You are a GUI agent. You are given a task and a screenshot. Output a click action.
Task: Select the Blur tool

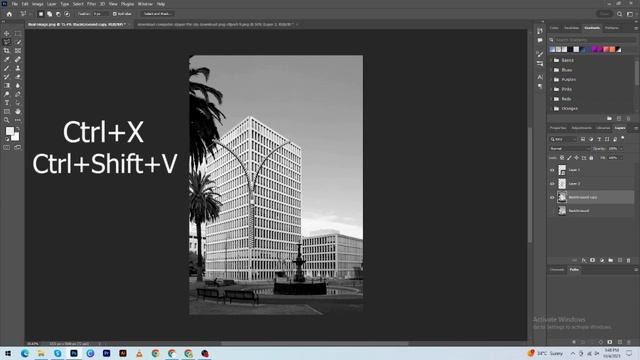pos(18,85)
